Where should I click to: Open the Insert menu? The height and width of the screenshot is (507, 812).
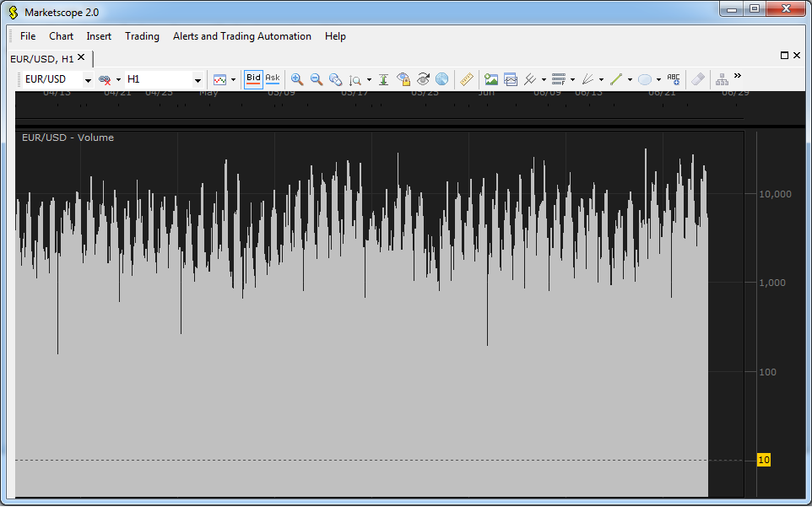tap(99, 36)
